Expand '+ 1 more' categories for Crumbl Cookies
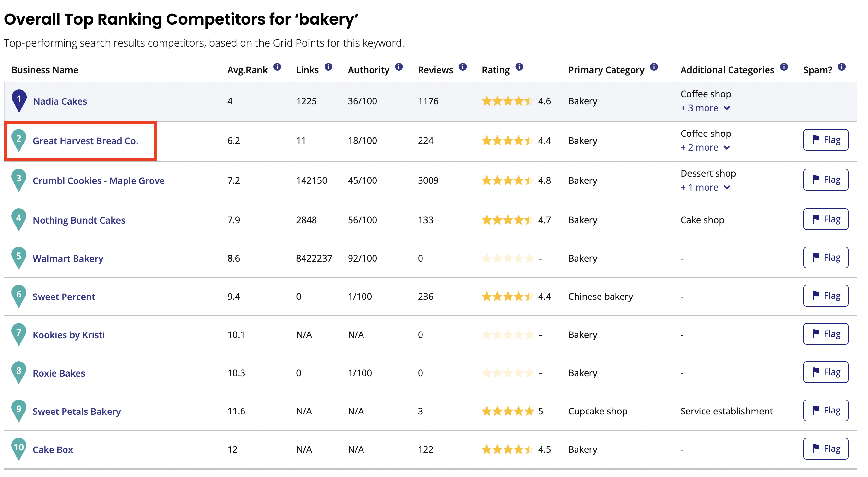The width and height of the screenshot is (868, 477). (x=705, y=187)
